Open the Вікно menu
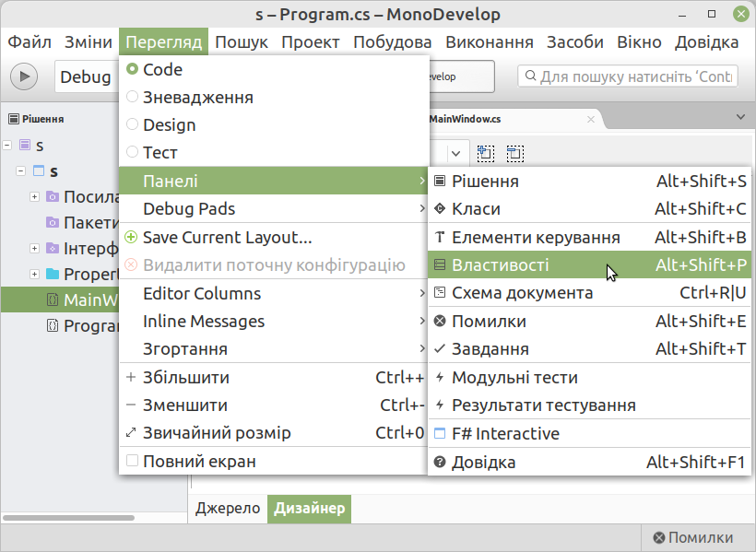The width and height of the screenshot is (756, 552). [x=639, y=42]
